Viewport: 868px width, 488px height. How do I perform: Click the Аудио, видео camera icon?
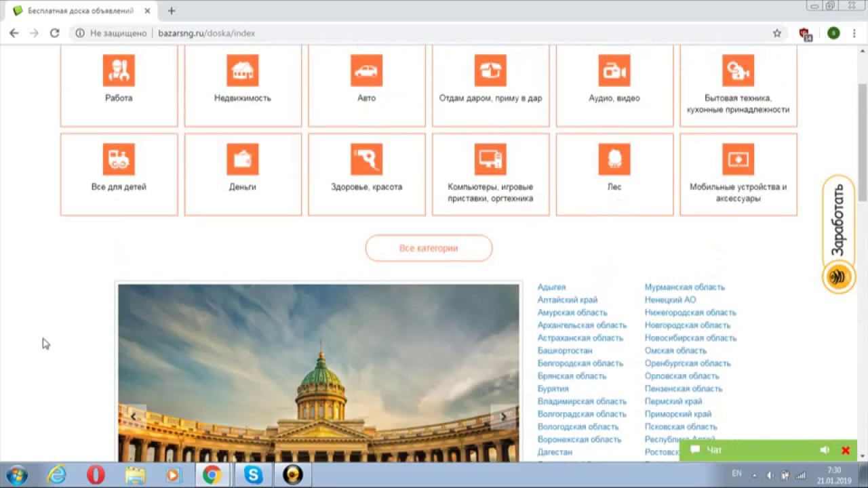[614, 70]
